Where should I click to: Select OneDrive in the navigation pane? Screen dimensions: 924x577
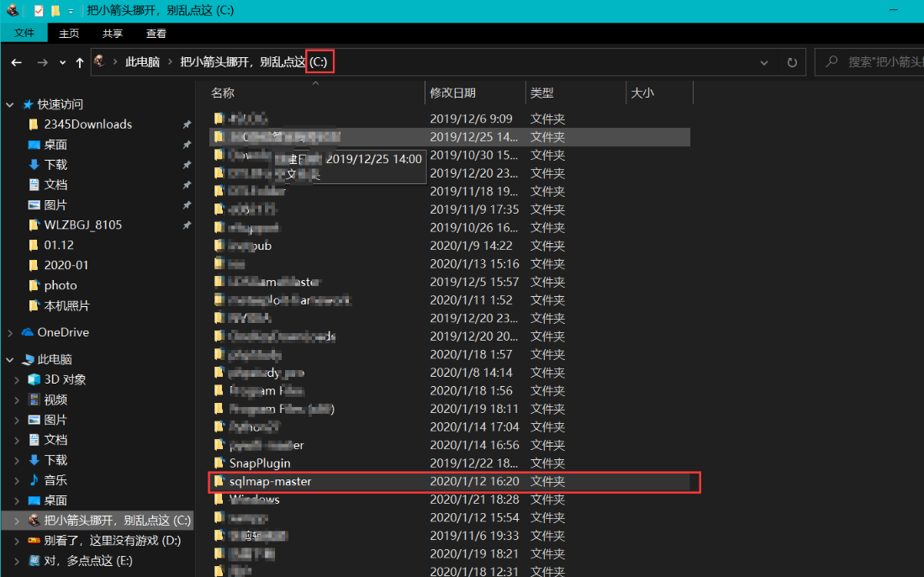63,332
